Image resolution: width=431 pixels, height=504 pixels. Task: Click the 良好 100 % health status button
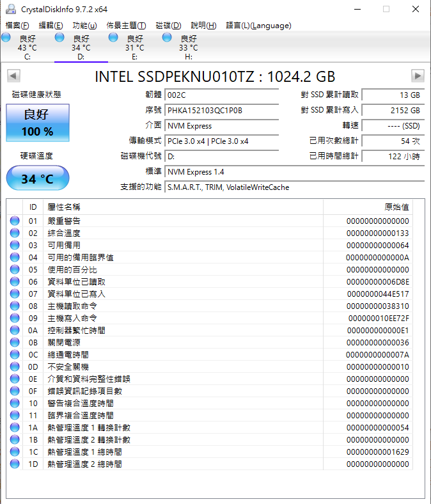(x=38, y=123)
